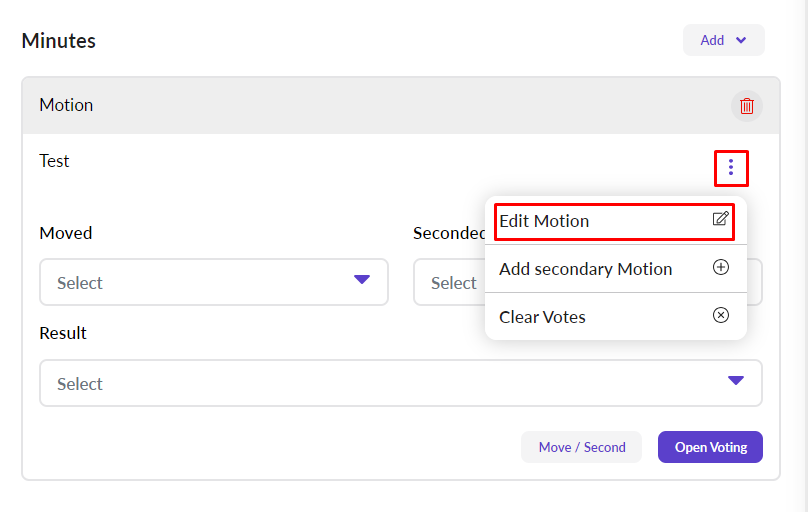This screenshot has height=512, width=808.
Task: Click the red trash icon on Motion header
Action: [746, 106]
